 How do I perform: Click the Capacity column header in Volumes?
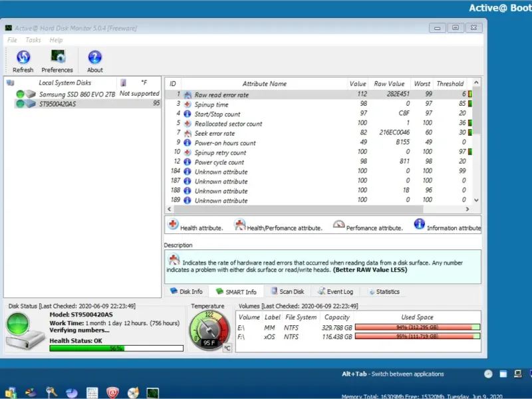pos(337,317)
